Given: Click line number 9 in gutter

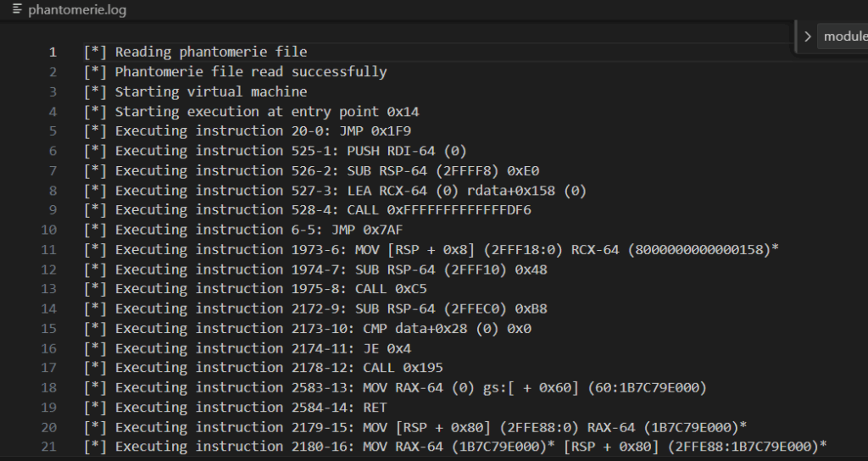Looking at the screenshot, I should click(x=53, y=209).
